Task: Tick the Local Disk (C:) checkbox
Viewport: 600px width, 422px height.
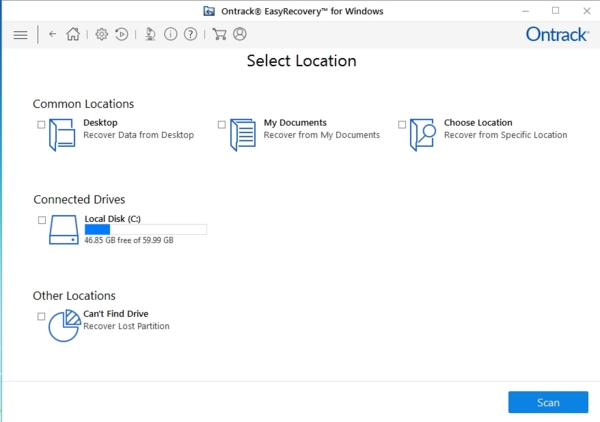Action: [x=42, y=220]
